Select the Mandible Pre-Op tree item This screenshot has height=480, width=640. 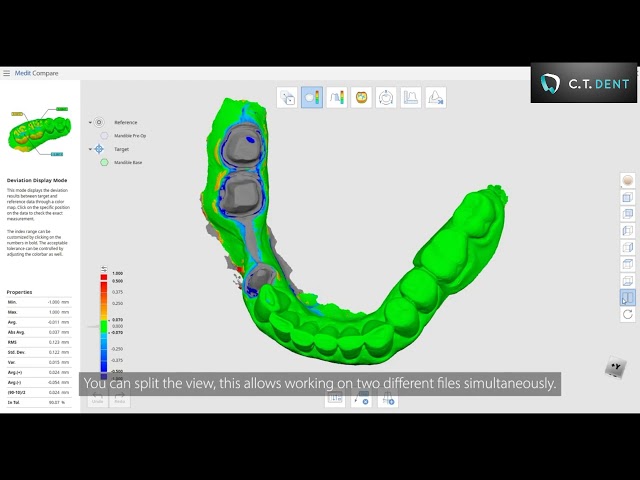130,136
